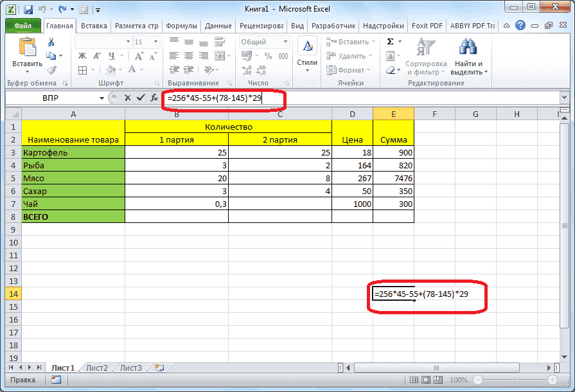The height and width of the screenshot is (392, 575).
Task: Open the Файл menu
Action: (x=24, y=26)
